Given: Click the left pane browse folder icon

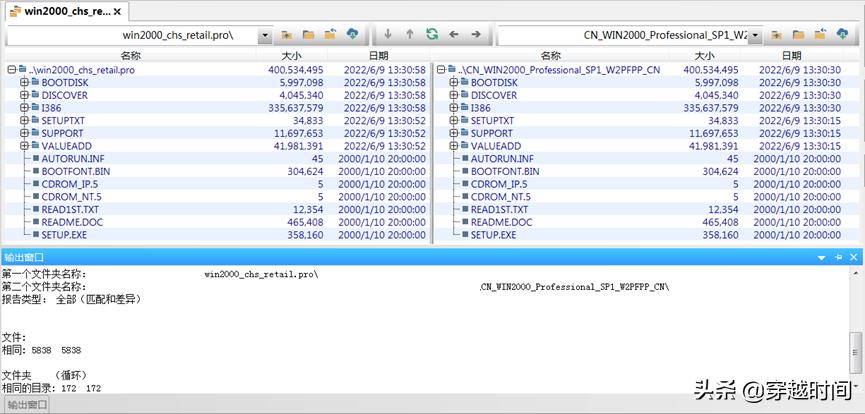Looking at the screenshot, I should point(308,35).
